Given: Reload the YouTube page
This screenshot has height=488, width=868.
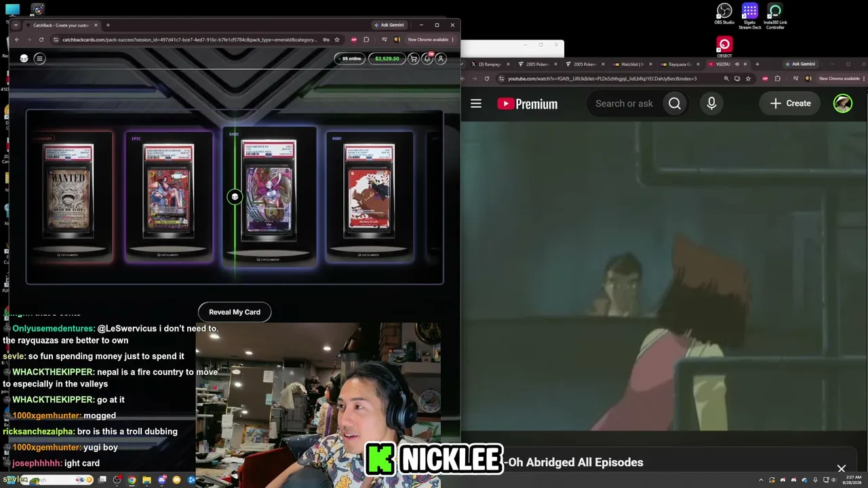Looking at the screenshot, I should coord(487,79).
